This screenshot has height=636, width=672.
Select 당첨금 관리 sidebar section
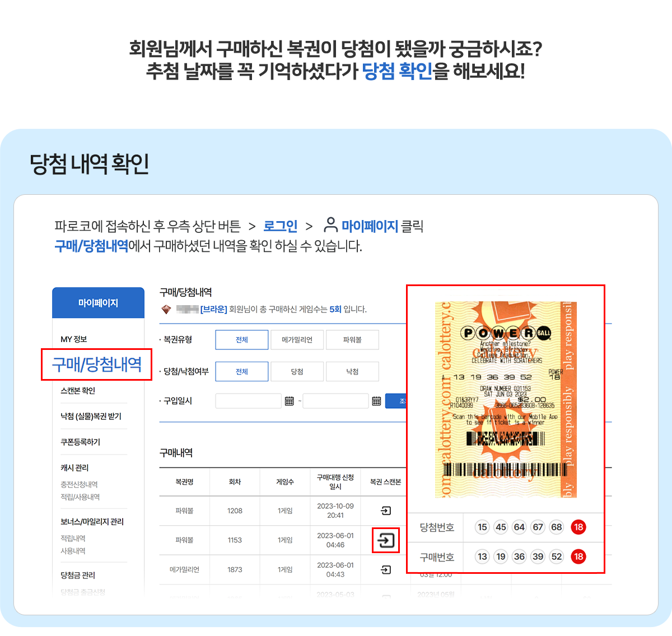tap(78, 576)
